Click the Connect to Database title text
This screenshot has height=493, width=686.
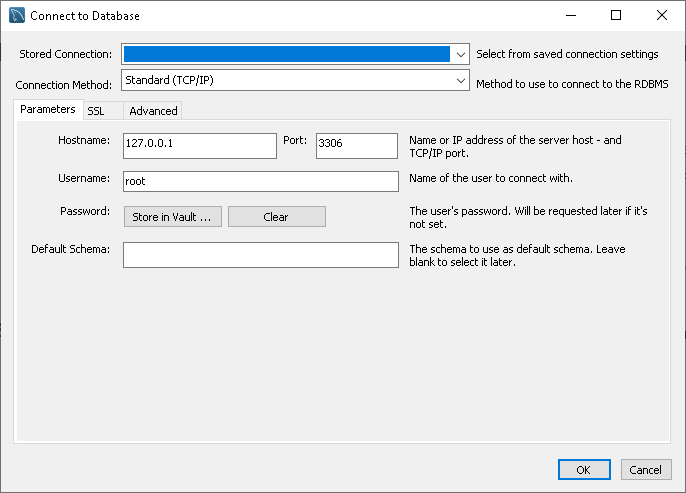[85, 16]
